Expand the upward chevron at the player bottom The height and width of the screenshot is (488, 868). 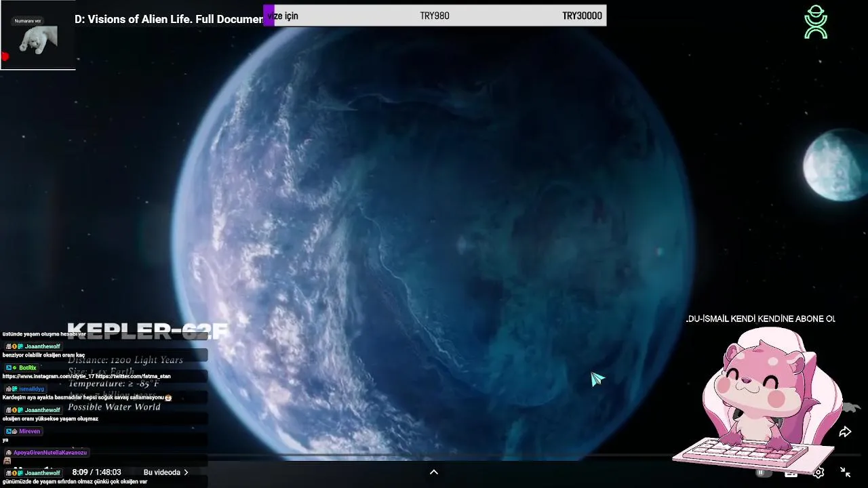click(434, 472)
